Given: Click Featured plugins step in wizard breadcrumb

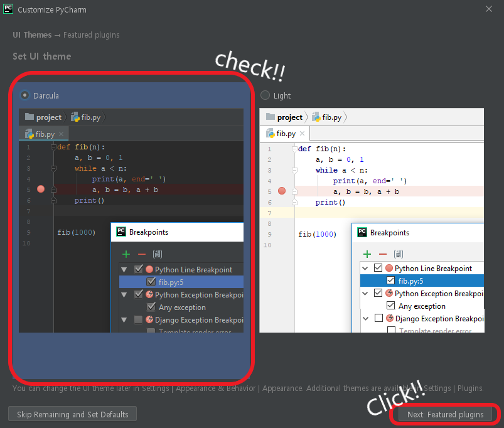Looking at the screenshot, I should [x=91, y=35].
